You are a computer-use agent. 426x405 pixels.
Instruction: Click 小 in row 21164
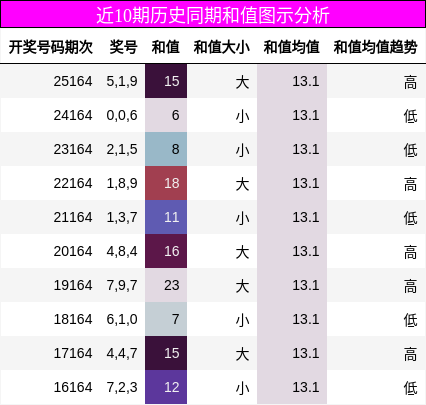click(242, 218)
